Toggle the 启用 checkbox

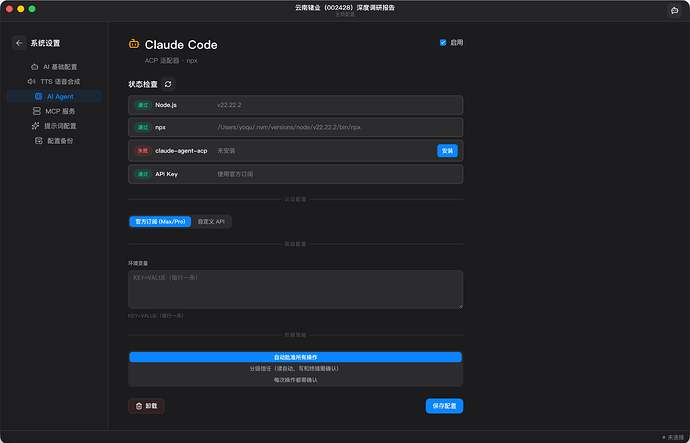(443, 43)
